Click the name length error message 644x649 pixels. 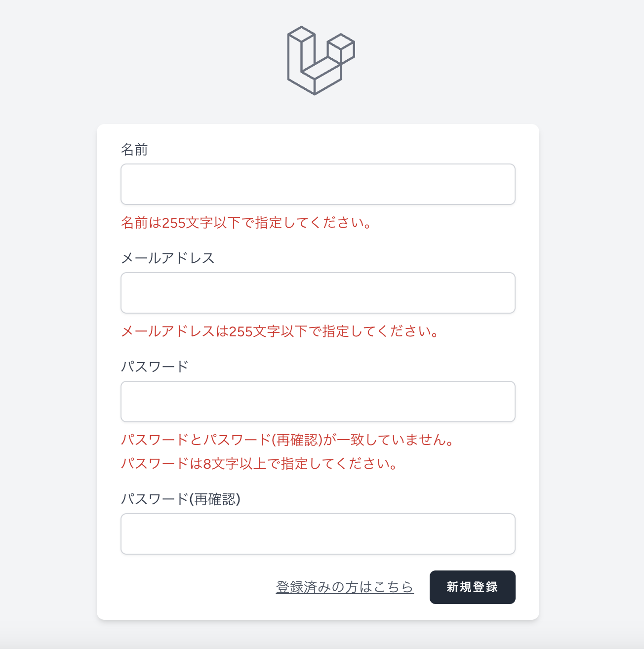coord(246,223)
